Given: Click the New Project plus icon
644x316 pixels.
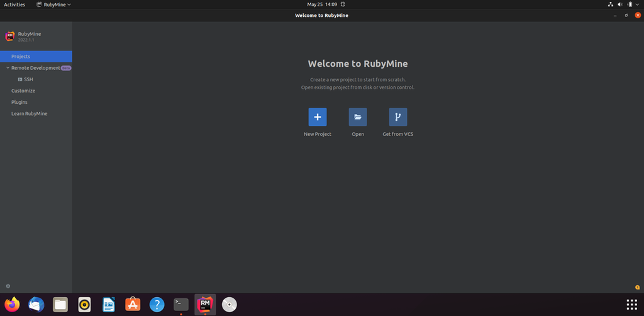Looking at the screenshot, I should 318,116.
